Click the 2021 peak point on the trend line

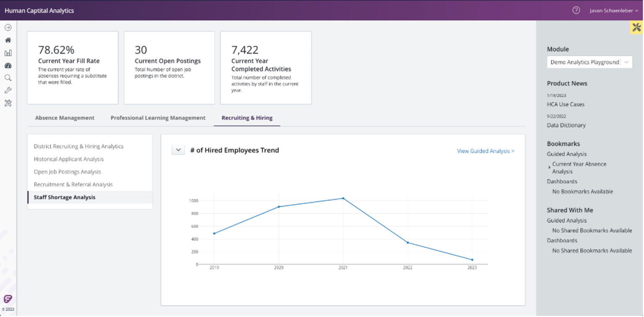click(343, 198)
